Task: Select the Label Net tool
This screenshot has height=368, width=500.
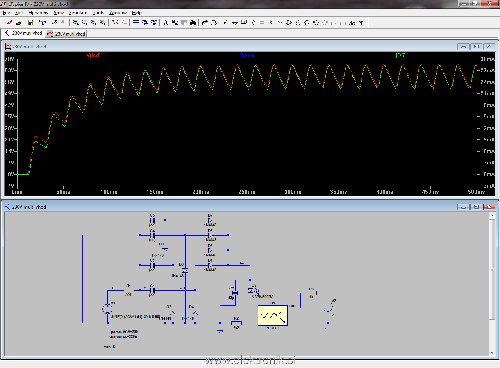Action: click(244, 22)
